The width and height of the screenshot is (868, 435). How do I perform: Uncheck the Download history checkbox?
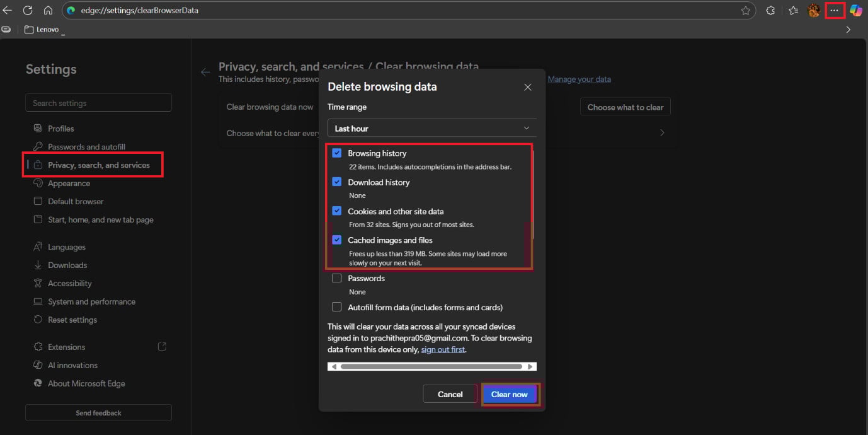[337, 182]
